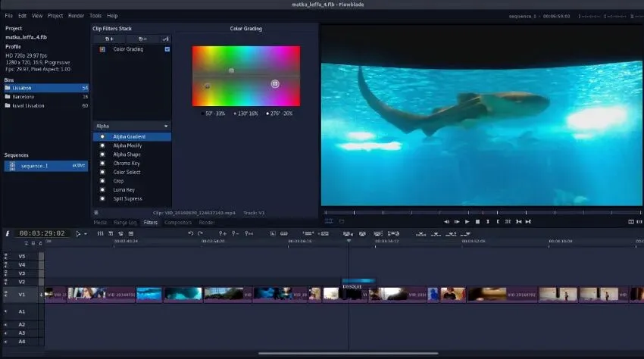Click the Undo arrow in the timeline toolbar

pyautogui.click(x=191, y=233)
